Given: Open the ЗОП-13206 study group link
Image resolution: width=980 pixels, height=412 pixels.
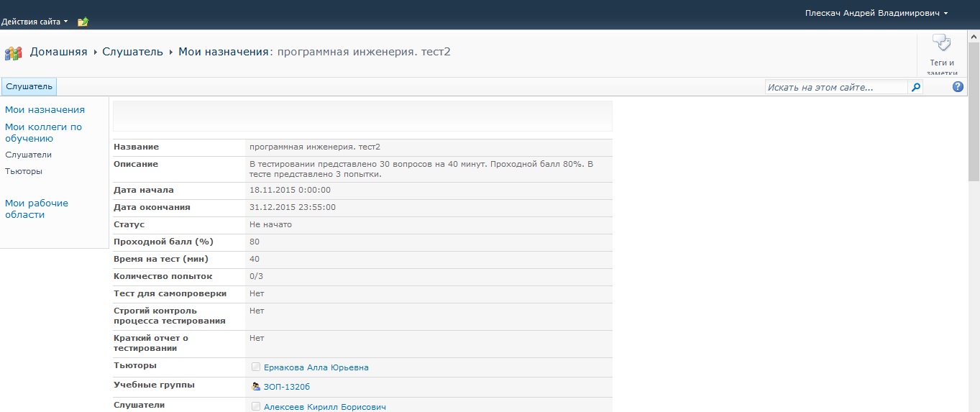Looking at the screenshot, I should pyautogui.click(x=287, y=387).
